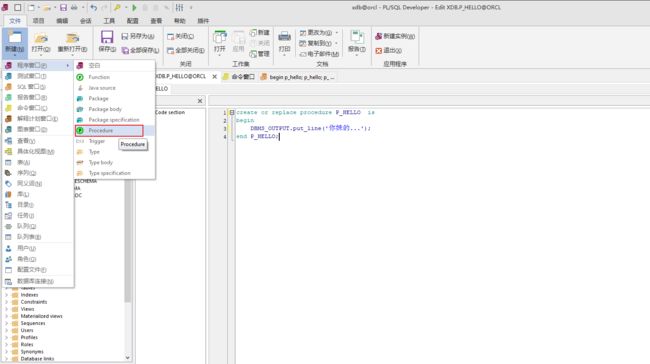Switch to the 'begin p_hello' document tab
The width and height of the screenshot is (650, 364).
click(x=297, y=77)
